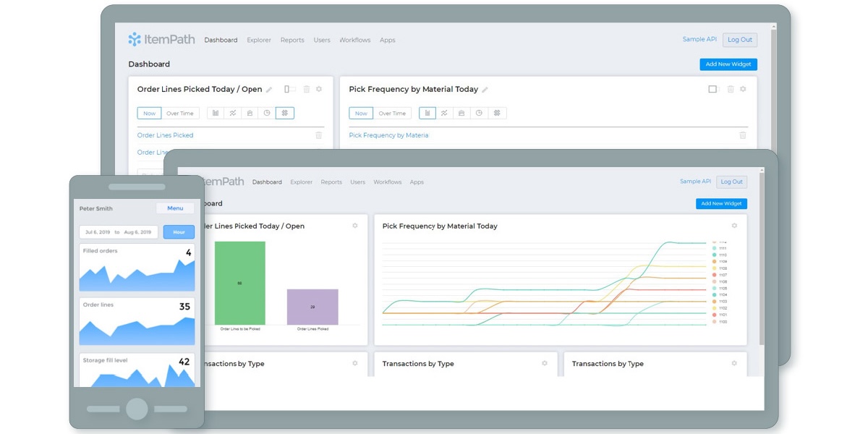This screenshot has height=434, width=868.
Task: Click the mobile start date field Jul 6, 2019
Action: (x=96, y=232)
